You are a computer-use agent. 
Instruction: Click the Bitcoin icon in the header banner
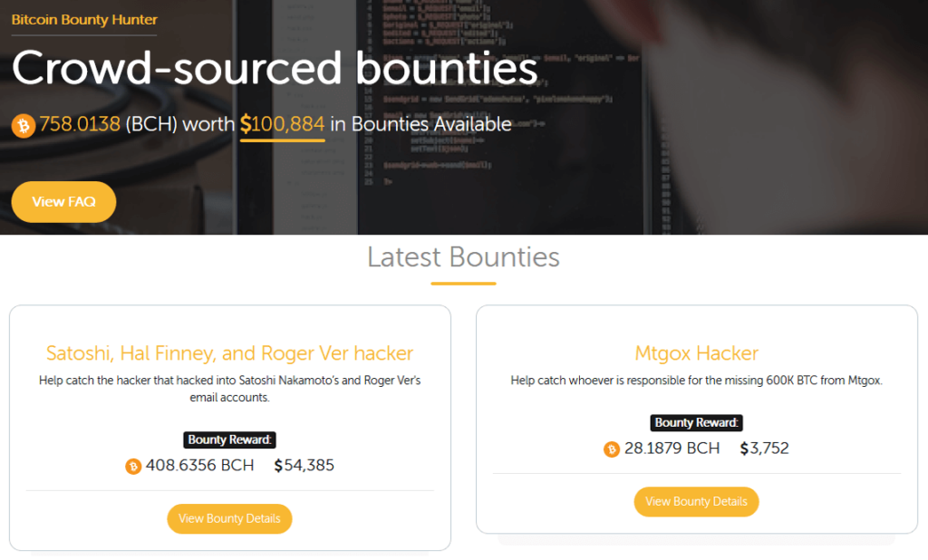(21, 125)
